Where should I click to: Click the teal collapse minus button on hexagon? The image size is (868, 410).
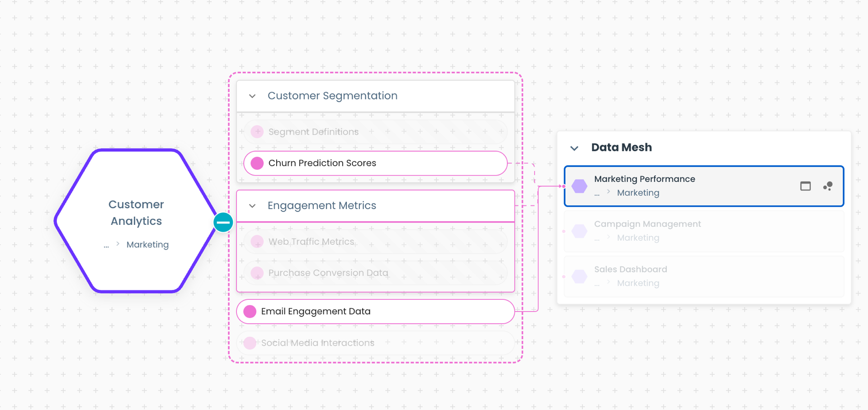[x=223, y=222]
